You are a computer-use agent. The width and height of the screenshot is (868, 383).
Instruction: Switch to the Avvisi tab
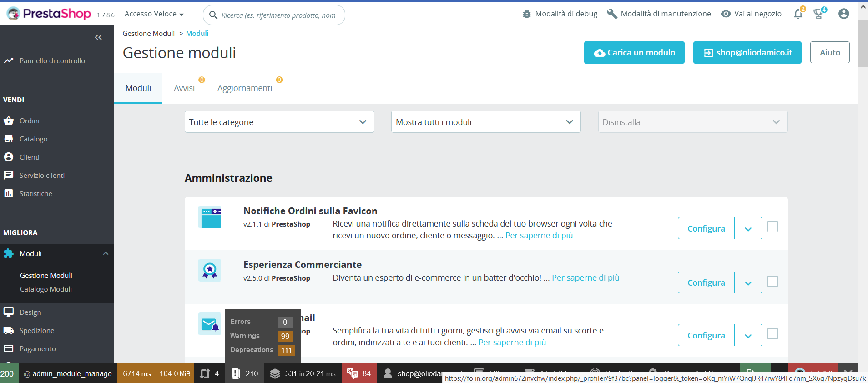tap(184, 88)
